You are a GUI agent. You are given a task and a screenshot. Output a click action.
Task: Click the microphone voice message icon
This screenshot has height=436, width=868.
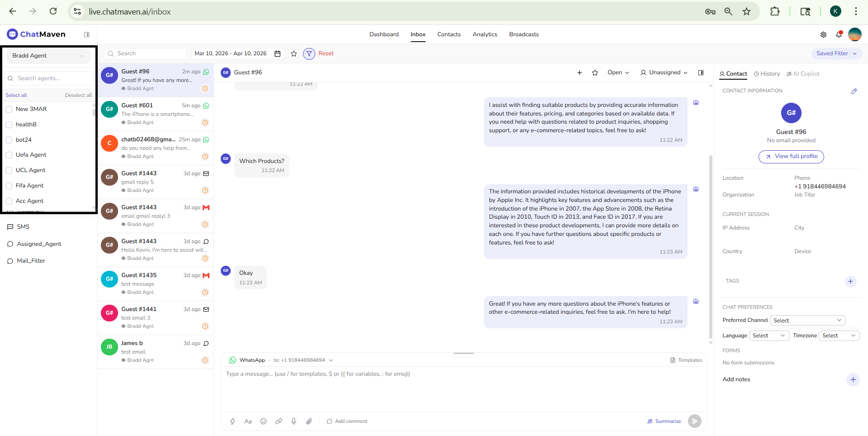pos(294,421)
